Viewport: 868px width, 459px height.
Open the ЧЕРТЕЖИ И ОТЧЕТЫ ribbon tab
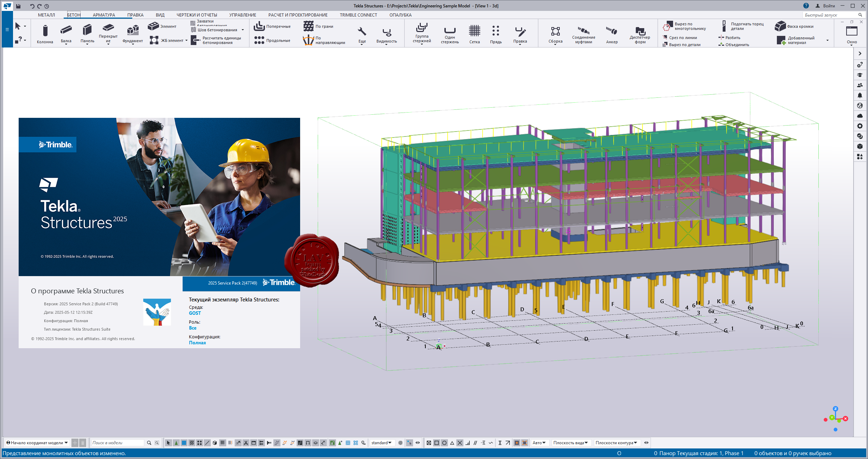point(197,15)
